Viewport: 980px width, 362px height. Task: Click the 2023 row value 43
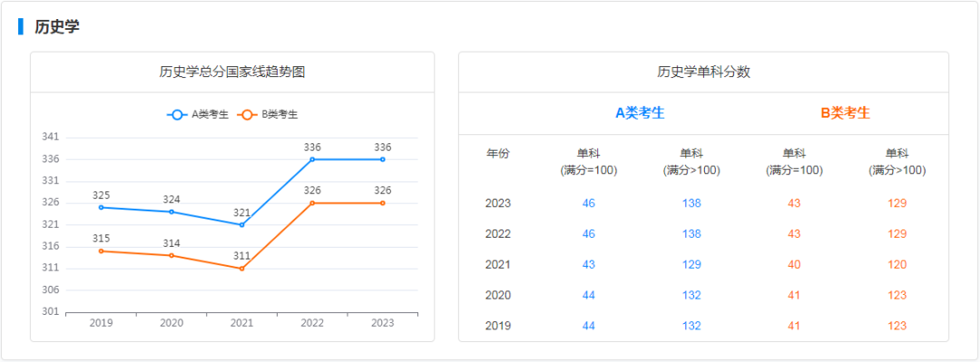794,203
